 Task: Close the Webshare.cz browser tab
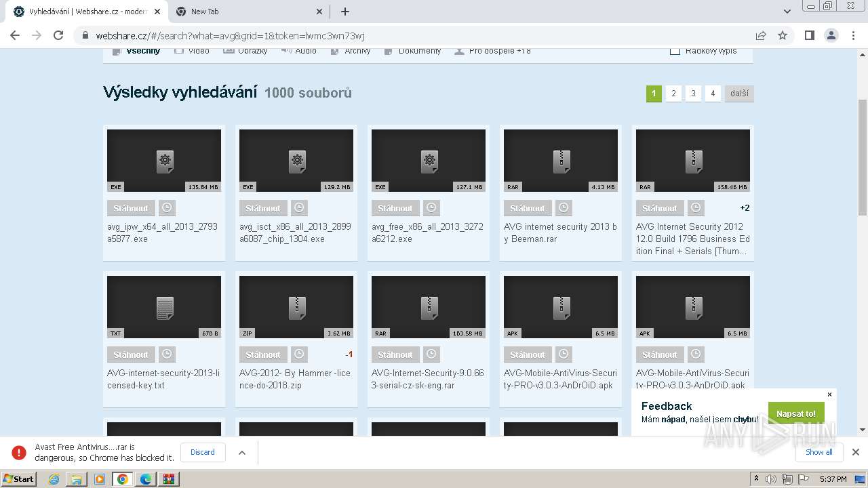(x=157, y=12)
